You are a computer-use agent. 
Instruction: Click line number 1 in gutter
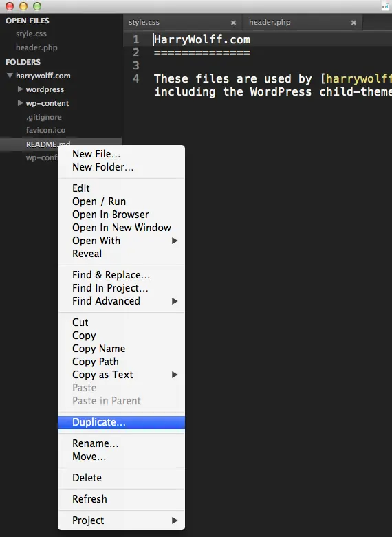pos(136,39)
